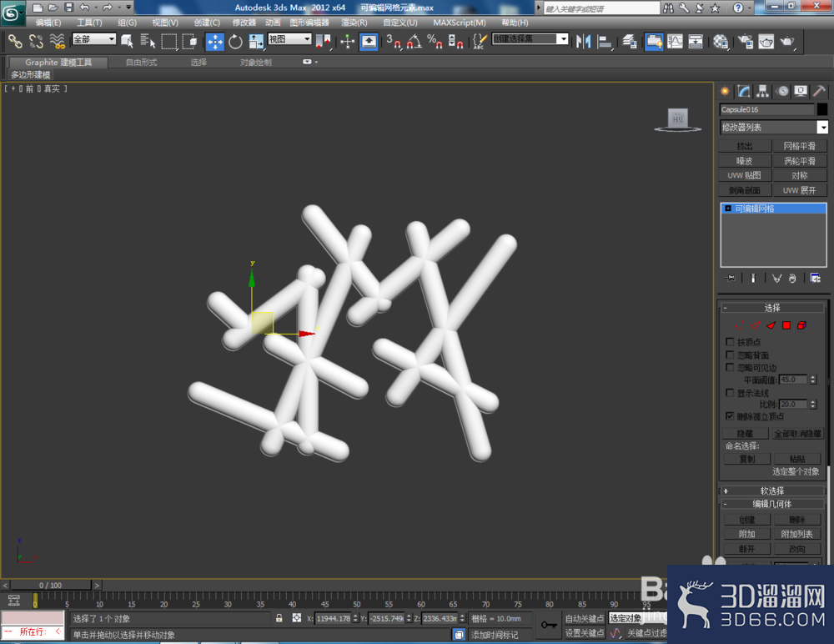The width and height of the screenshot is (834, 644).
Task: Click the 0 / 100 time slider
Action: pyautogui.click(x=51, y=585)
